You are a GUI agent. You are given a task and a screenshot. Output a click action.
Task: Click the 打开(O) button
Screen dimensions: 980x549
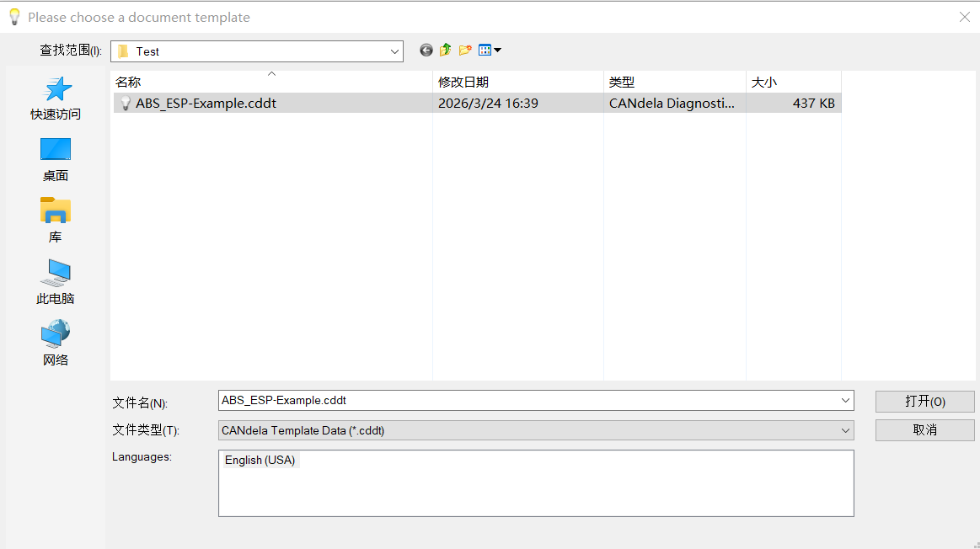[925, 402]
